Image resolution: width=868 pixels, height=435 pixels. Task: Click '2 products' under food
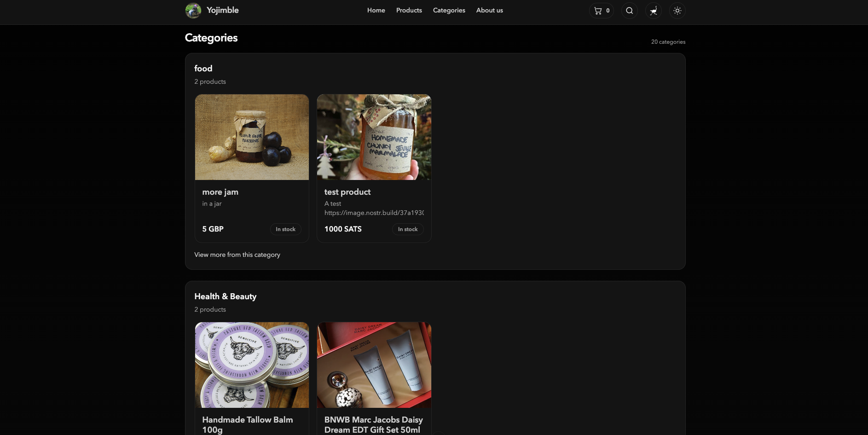pyautogui.click(x=210, y=81)
